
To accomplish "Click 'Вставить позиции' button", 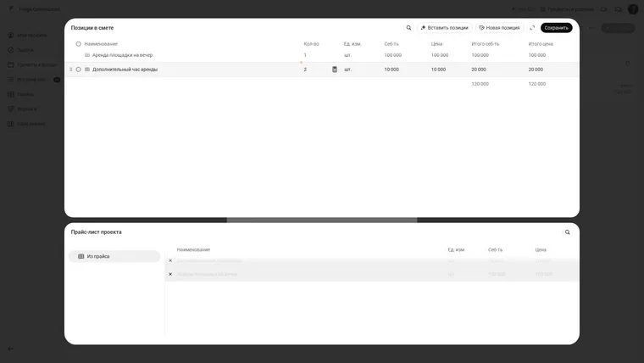I will tap(444, 28).
